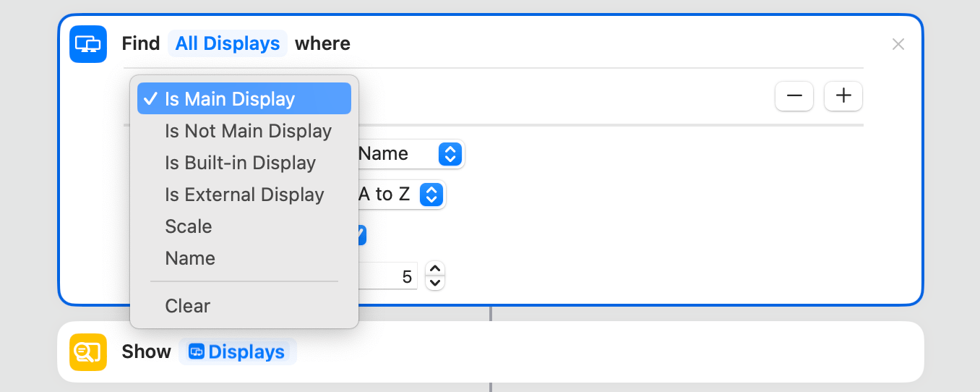This screenshot has width=980, height=392.
Task: Click the All Displays token
Action: [228, 44]
